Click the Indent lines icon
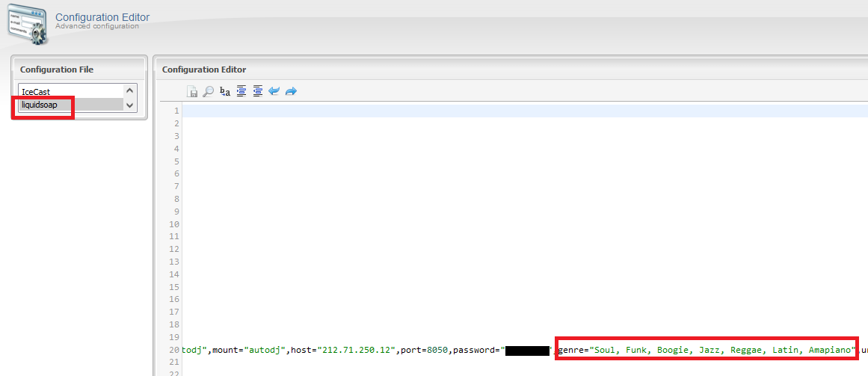The image size is (868, 376). point(241,91)
